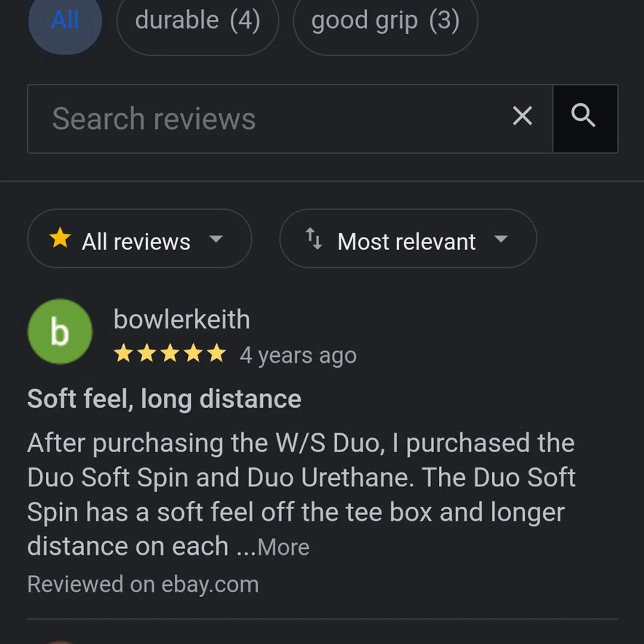Open the Reviewed on ebay.com source
644x644 pixels.
pos(143,584)
